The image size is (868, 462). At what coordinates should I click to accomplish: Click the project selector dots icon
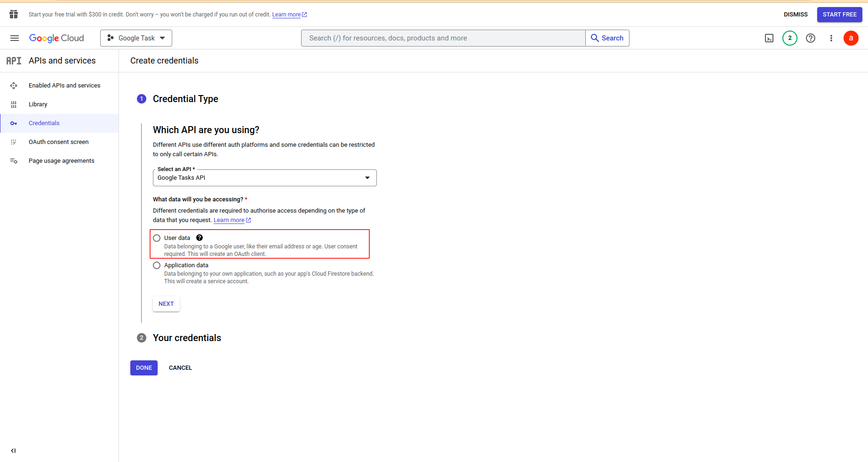[111, 38]
